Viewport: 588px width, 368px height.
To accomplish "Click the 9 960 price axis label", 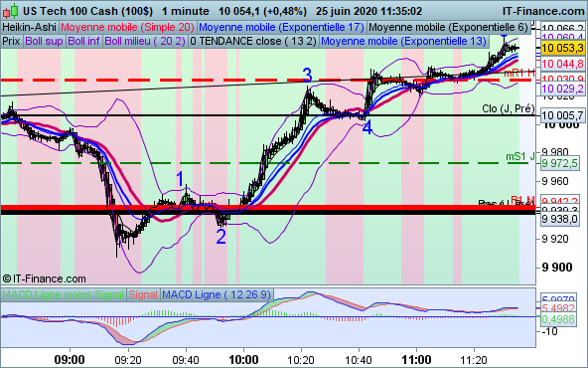I will click(x=555, y=181).
